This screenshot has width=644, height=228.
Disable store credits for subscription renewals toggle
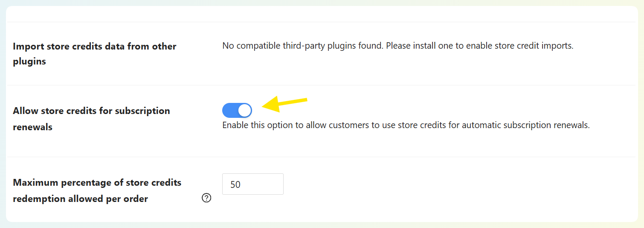237,110
